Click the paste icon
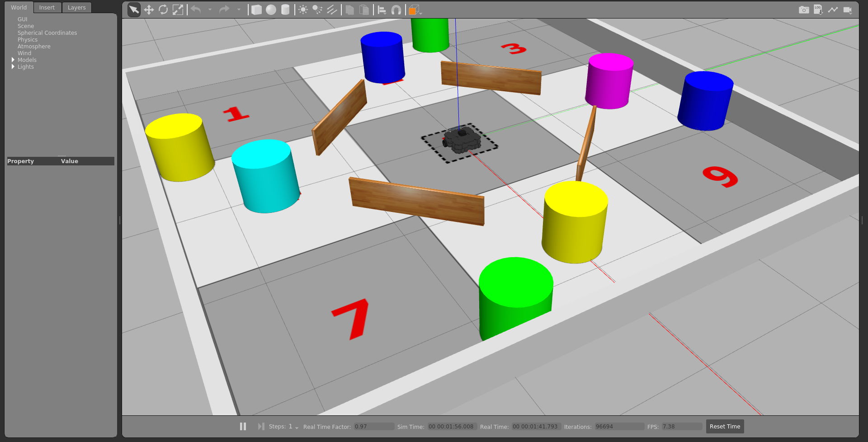Screen dimensions: 868x442 (364, 9)
